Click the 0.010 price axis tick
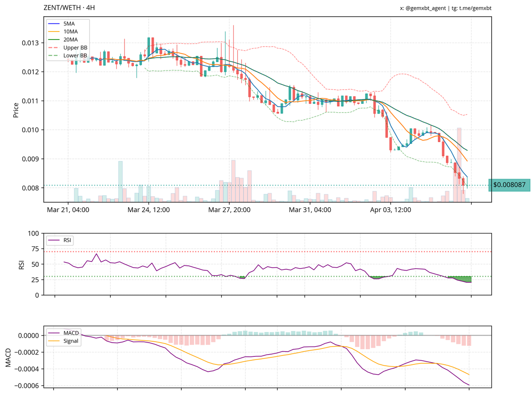532x395 pixels. pyautogui.click(x=31, y=130)
